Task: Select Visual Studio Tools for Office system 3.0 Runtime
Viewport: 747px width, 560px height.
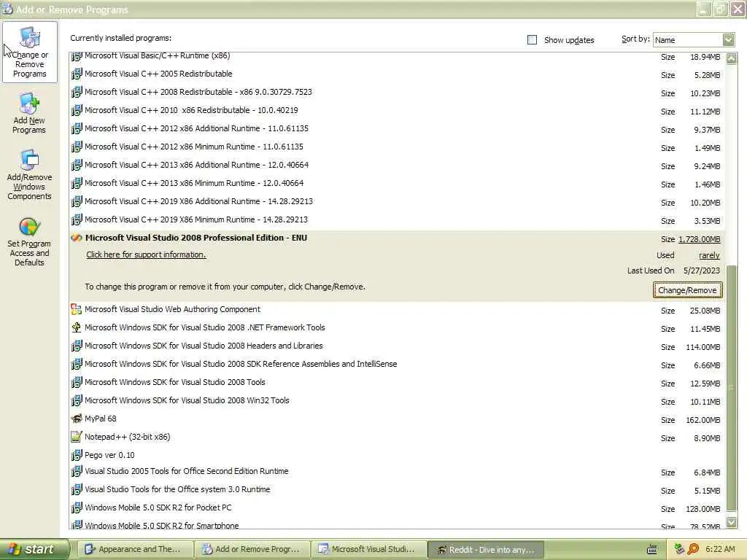Action: click(x=398, y=489)
